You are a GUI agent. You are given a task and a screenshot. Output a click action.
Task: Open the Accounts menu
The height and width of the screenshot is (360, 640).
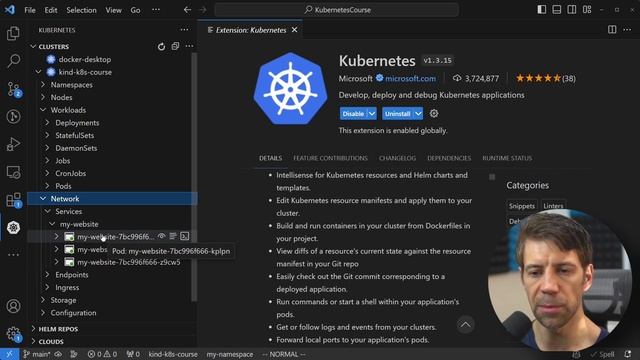coord(13,306)
